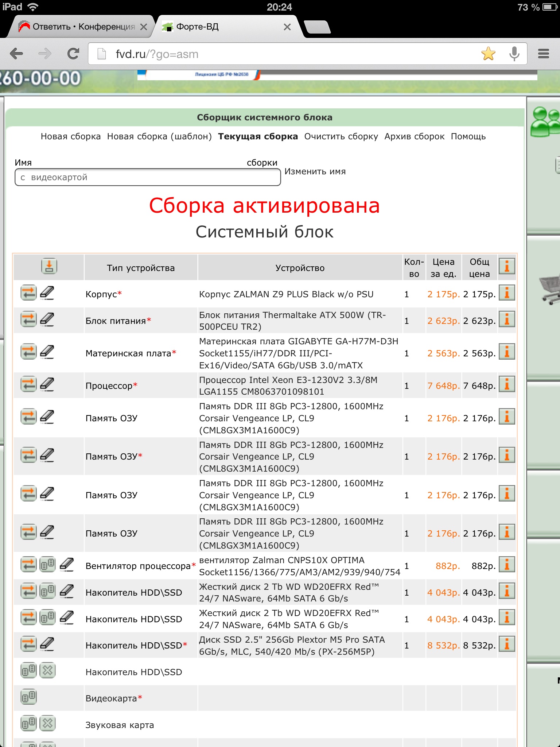560x747 pixels.
Task: Open a new browser tab
Action: pyautogui.click(x=317, y=27)
